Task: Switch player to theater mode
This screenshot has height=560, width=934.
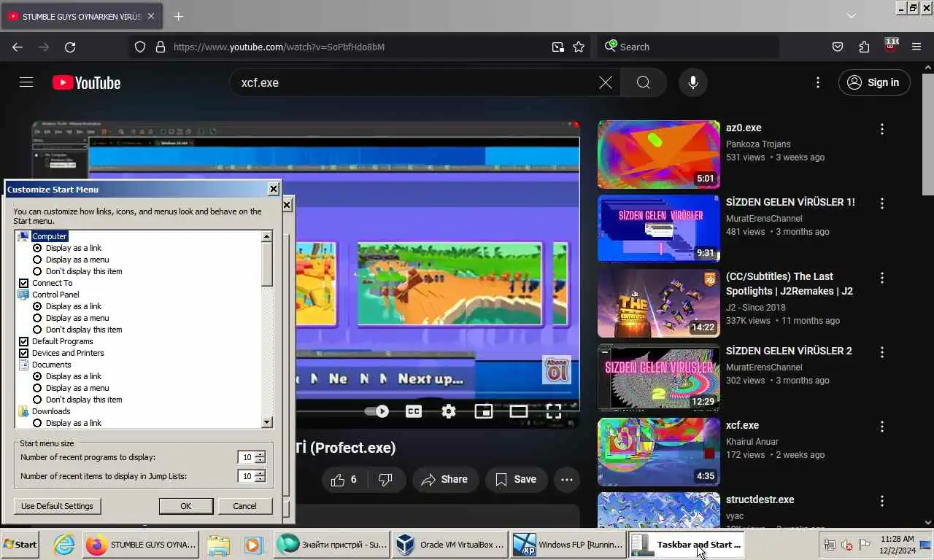Action: click(x=519, y=411)
